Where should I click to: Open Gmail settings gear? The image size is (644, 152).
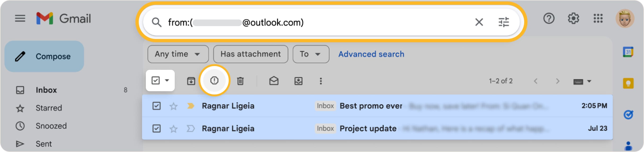click(x=574, y=18)
